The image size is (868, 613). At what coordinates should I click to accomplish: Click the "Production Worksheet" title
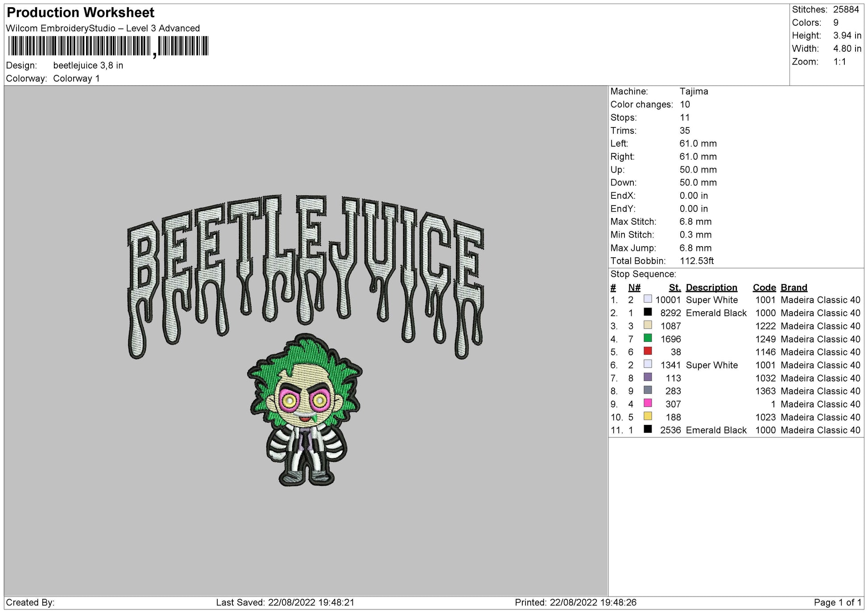[81, 12]
